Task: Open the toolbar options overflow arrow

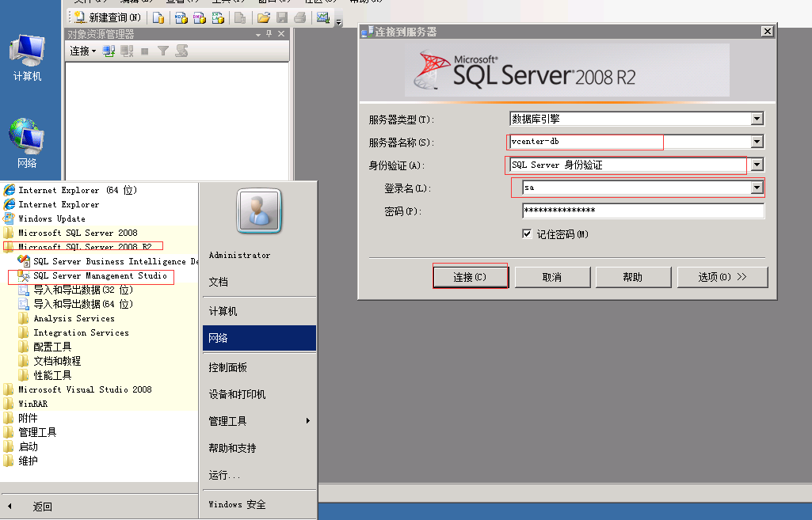Action: coord(339,21)
